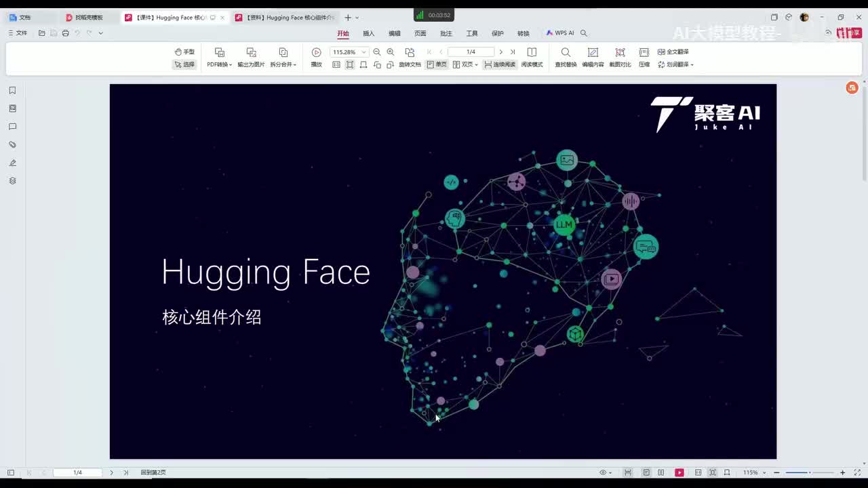
Task: Click 回到第2页 in status bar
Action: click(153, 472)
